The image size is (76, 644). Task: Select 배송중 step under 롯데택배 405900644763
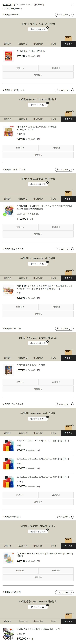pyautogui.click(x=53, y=433)
